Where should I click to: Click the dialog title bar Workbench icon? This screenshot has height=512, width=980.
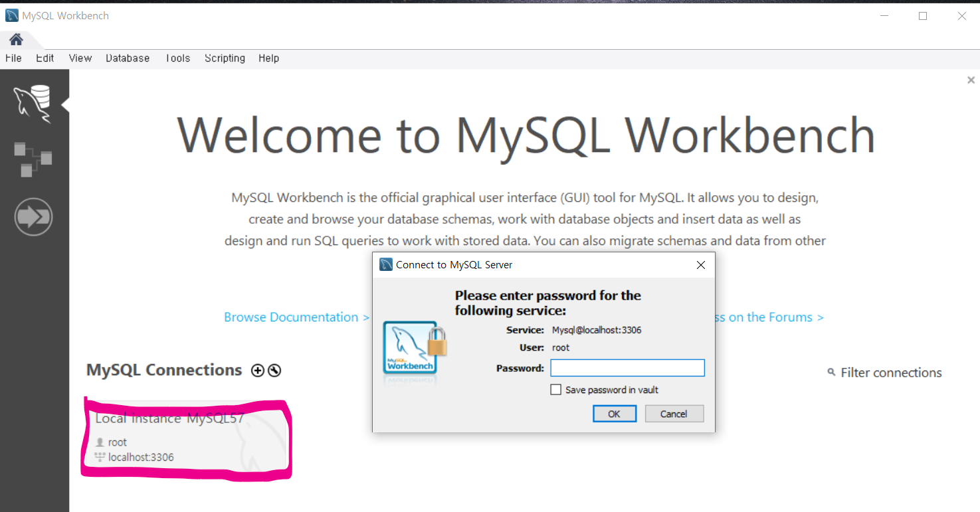coord(386,264)
